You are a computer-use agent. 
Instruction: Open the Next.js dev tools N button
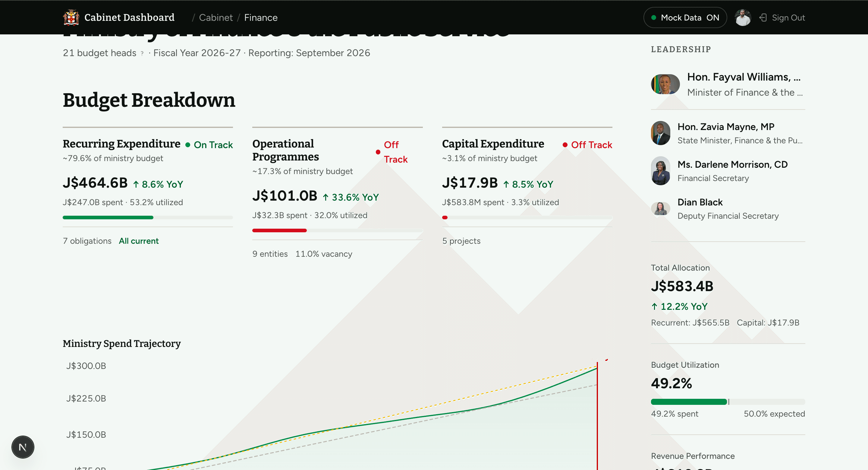point(23,447)
